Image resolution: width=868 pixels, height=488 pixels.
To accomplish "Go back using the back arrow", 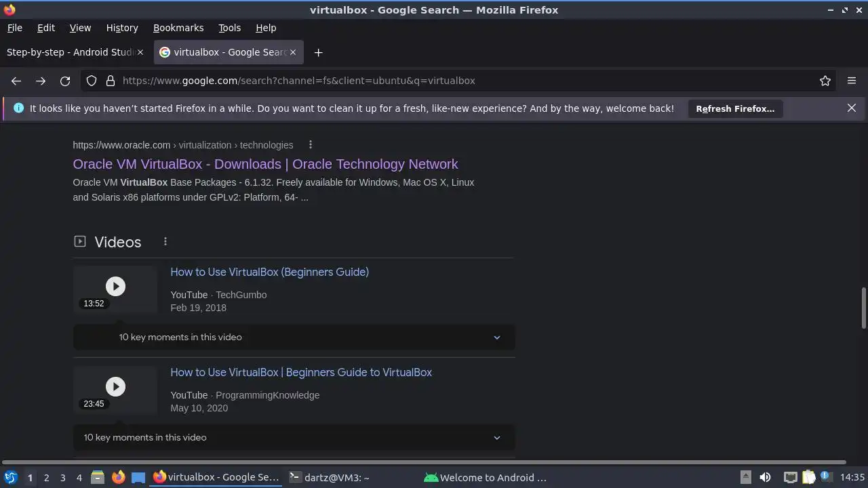I will pos(16,81).
